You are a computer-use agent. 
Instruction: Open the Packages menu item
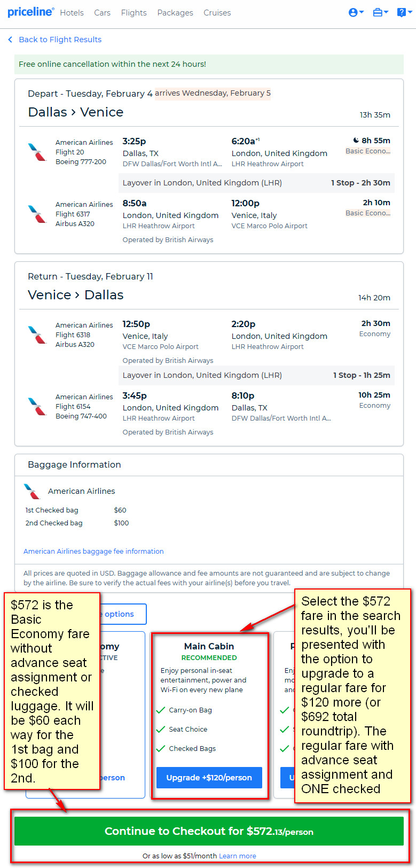(x=175, y=13)
